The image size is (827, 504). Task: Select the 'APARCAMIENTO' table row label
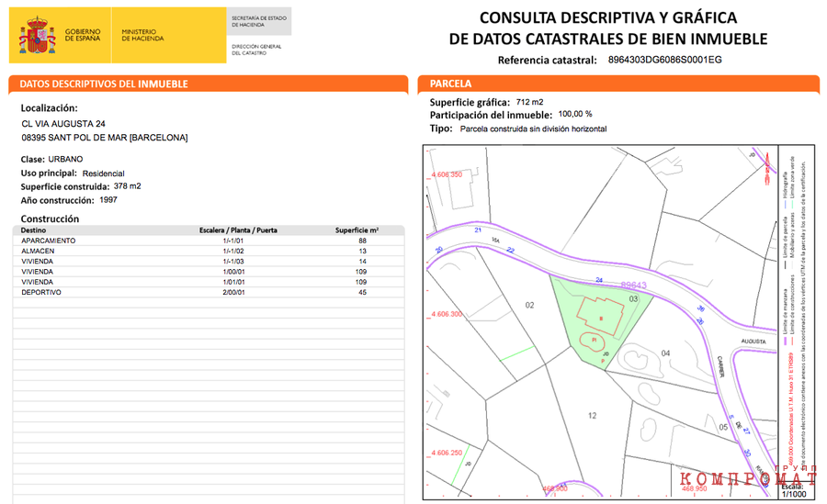[49, 241]
